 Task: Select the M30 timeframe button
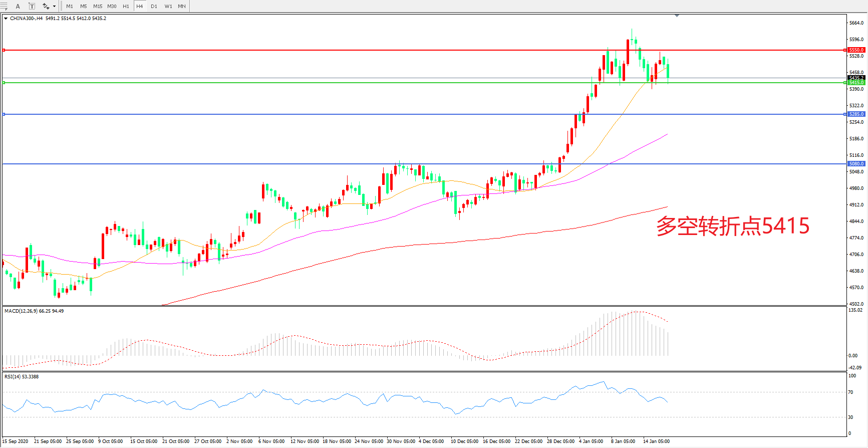point(112,7)
